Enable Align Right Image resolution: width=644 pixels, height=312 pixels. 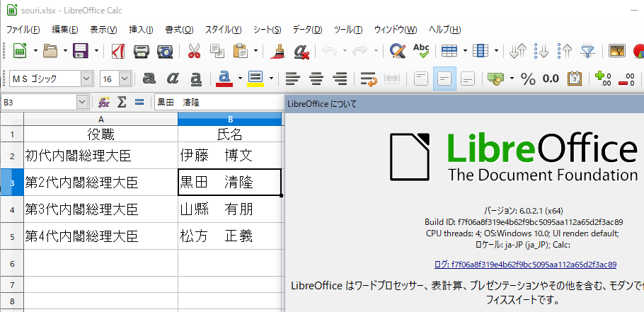click(340, 79)
